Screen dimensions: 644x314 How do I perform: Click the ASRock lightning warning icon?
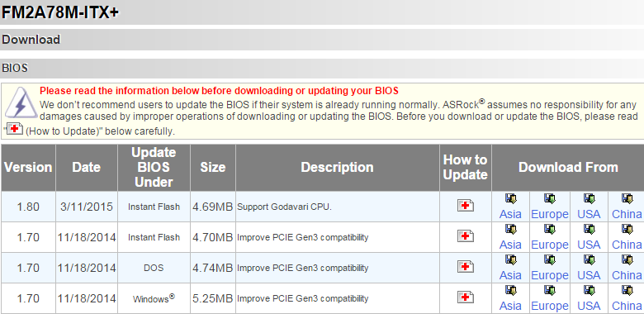[20, 102]
